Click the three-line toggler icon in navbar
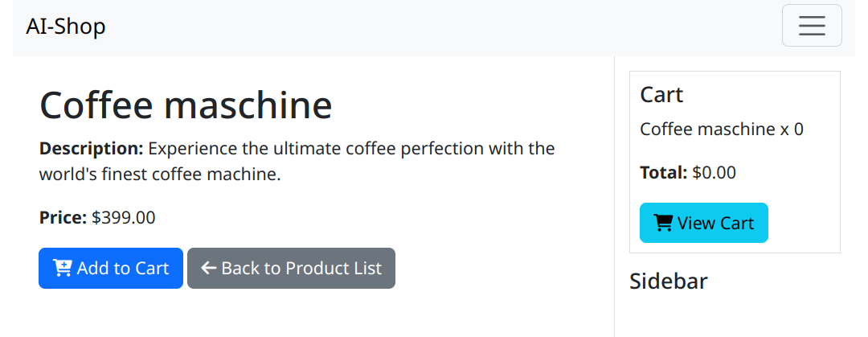The width and height of the screenshot is (868, 337). pyautogui.click(x=812, y=26)
